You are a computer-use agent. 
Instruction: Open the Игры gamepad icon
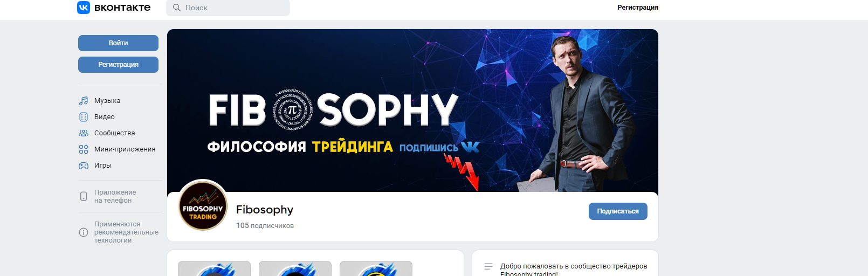coord(84,165)
